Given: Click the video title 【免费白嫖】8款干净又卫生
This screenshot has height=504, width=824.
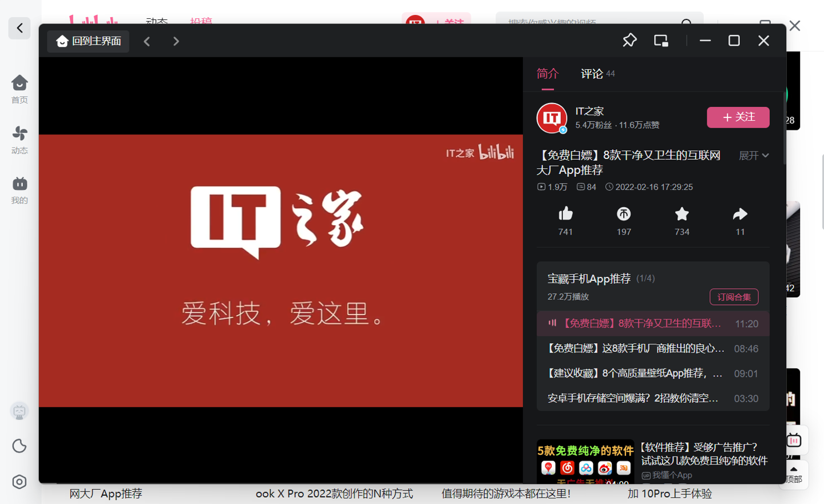Looking at the screenshot, I should (628, 162).
